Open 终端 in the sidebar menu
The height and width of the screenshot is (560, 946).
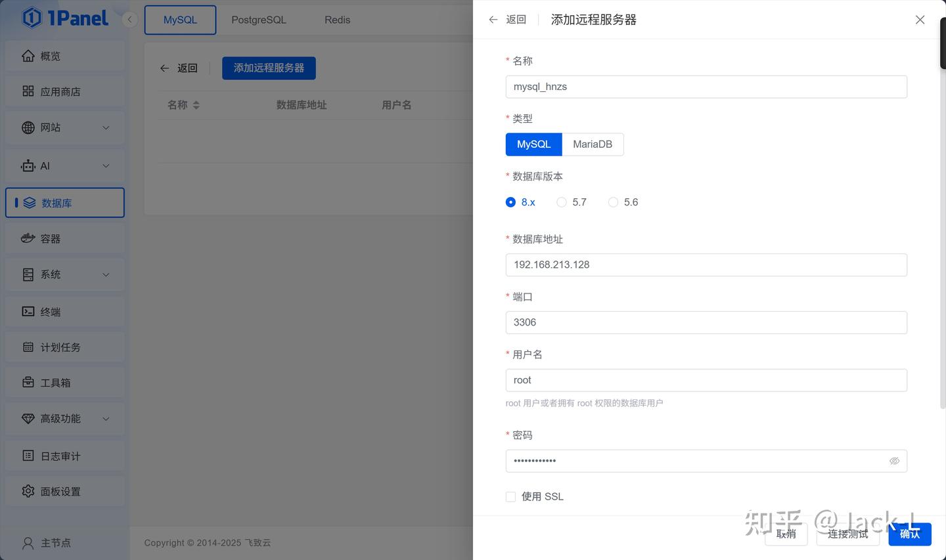point(65,312)
